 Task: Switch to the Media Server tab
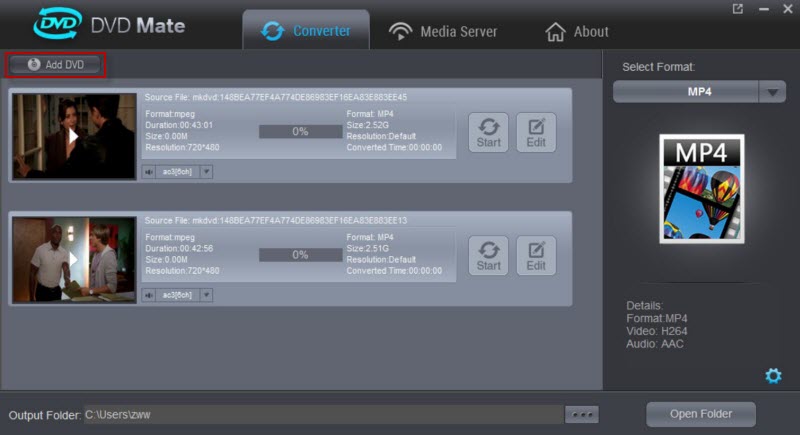[443, 31]
